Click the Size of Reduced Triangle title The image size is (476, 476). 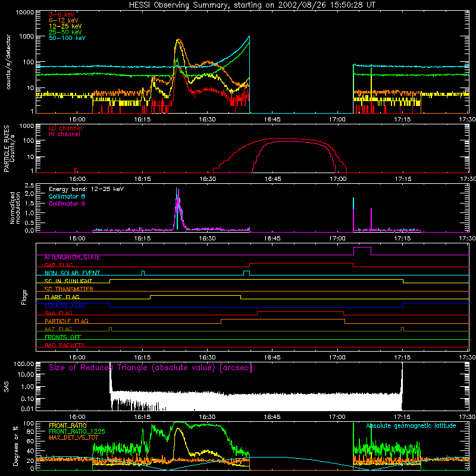151,368
